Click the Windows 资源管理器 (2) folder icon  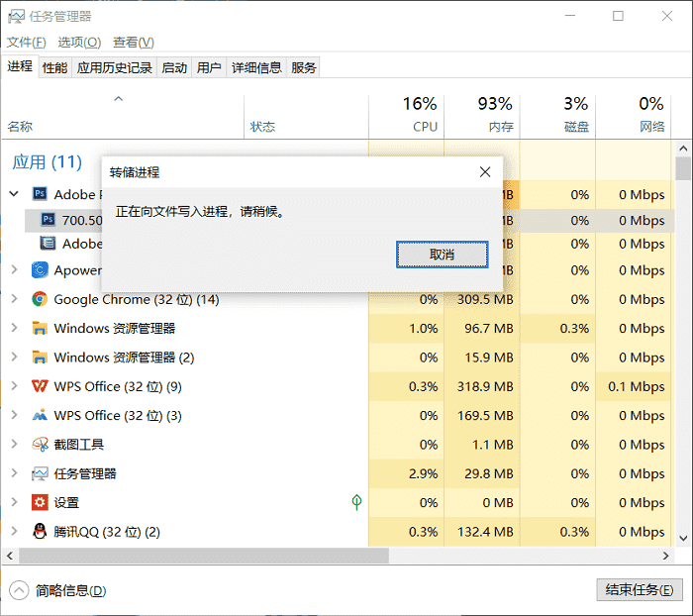(40, 357)
